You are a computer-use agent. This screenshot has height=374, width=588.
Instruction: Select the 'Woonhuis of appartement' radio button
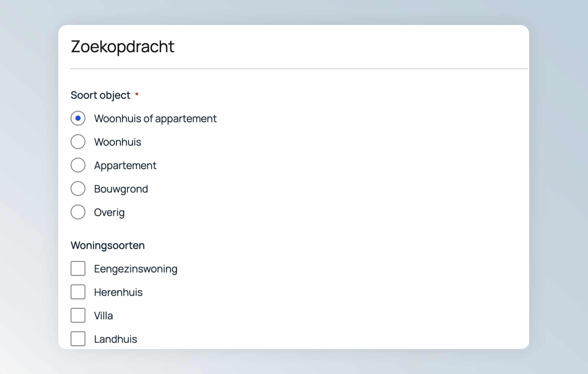[x=78, y=118]
